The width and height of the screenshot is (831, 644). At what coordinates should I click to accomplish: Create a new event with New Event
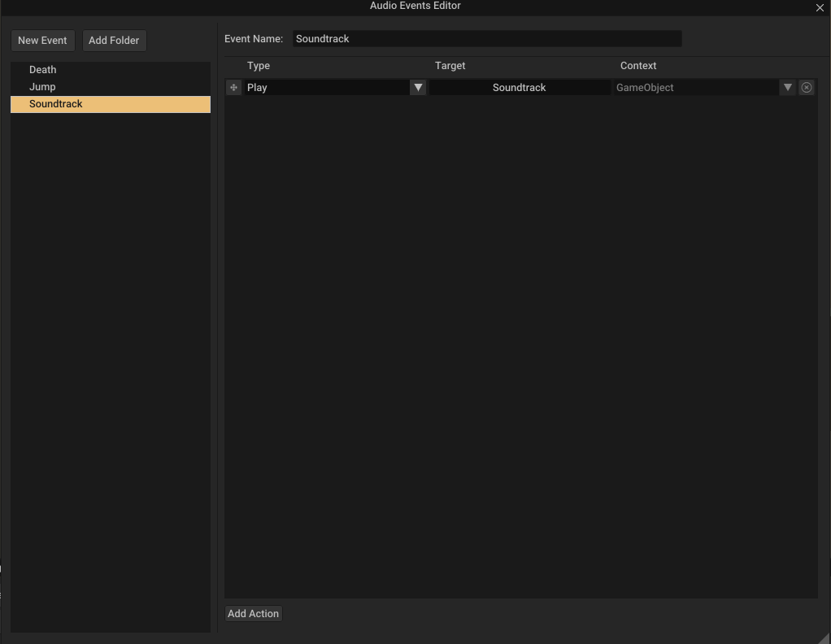point(42,40)
